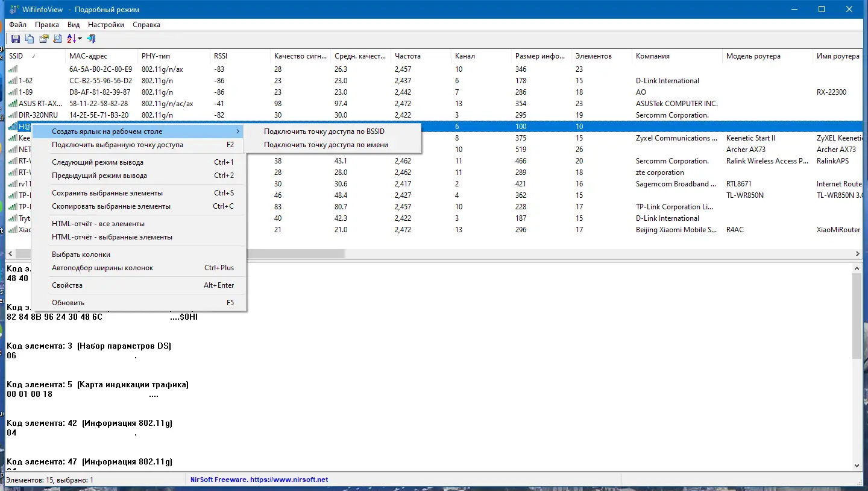Select "Выбрать колонки" in the context menu
Viewport: 868px width, 491px height.
pos(81,255)
